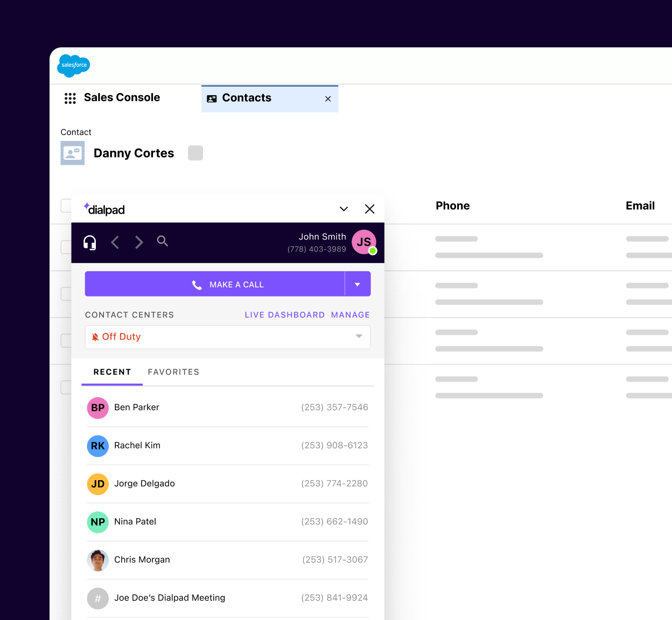Go back with the left arrow
The image size is (672, 620).
tap(115, 242)
